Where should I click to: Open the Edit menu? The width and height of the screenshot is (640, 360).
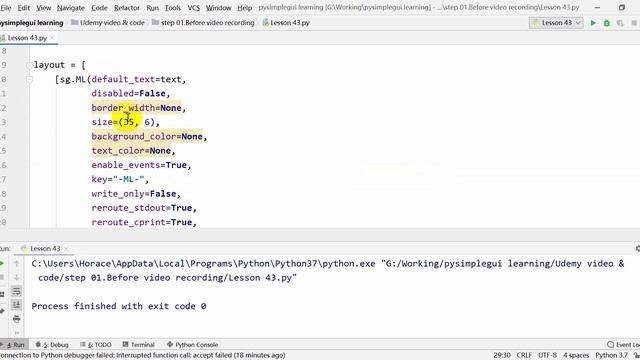point(24,8)
